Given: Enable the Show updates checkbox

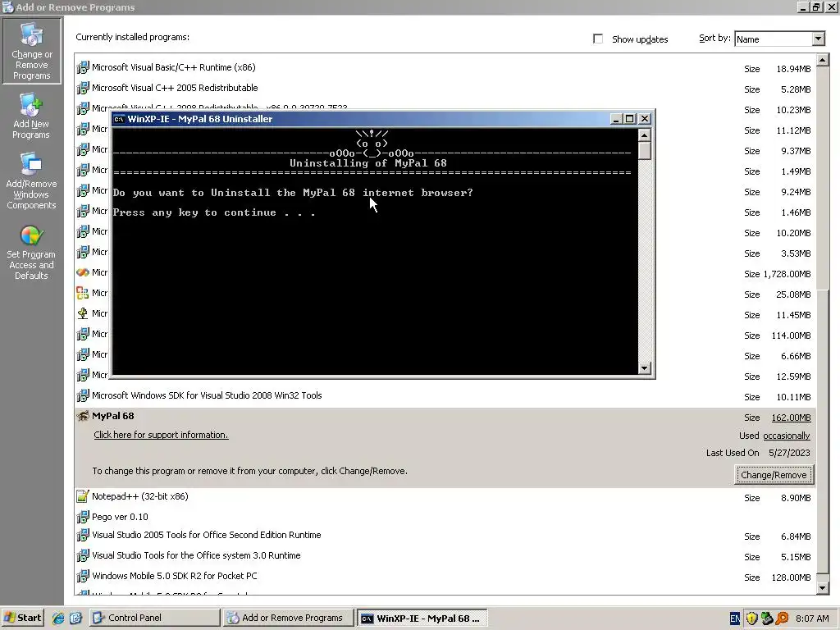Looking at the screenshot, I should click(x=598, y=39).
